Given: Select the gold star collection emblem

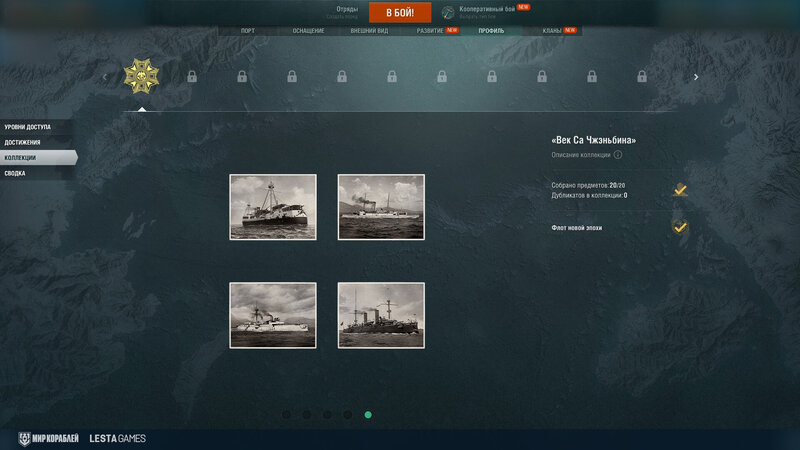Looking at the screenshot, I should (141, 76).
